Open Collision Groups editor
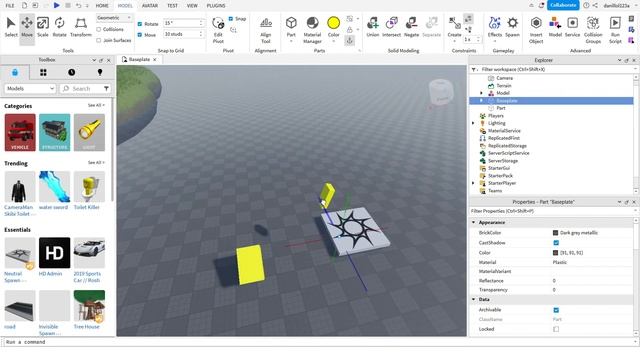The image size is (640, 360). tap(593, 30)
